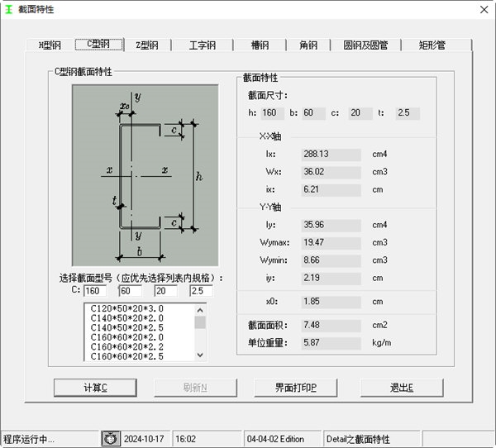The width and height of the screenshot is (496, 448).
Task: Click the date 2024-10-17 in status bar
Action: (144, 439)
